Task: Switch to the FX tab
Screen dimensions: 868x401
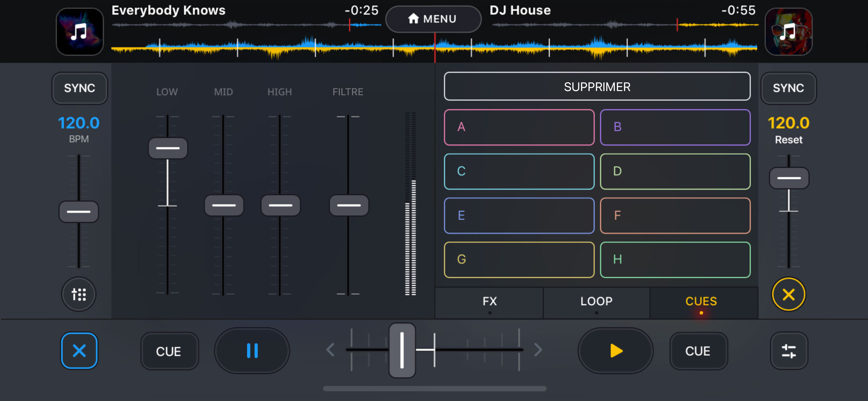Action: coord(489,302)
